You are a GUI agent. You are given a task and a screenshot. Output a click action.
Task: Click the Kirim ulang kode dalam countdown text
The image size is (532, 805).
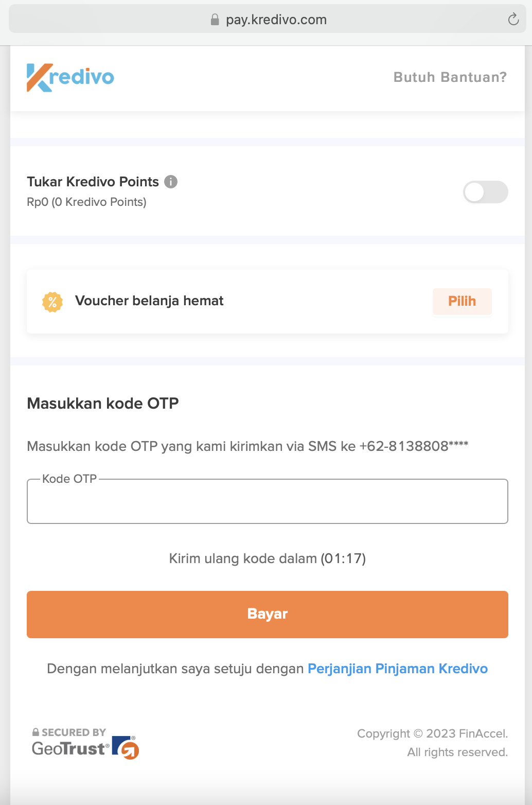(x=268, y=558)
